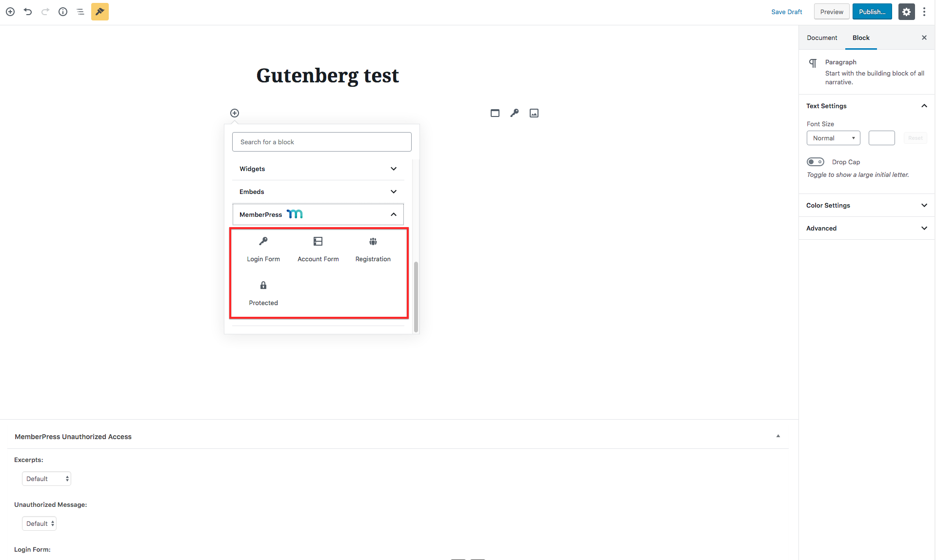The width and height of the screenshot is (936, 560).
Task: Insert the window-shaped shortcut block icon
Action: (495, 113)
